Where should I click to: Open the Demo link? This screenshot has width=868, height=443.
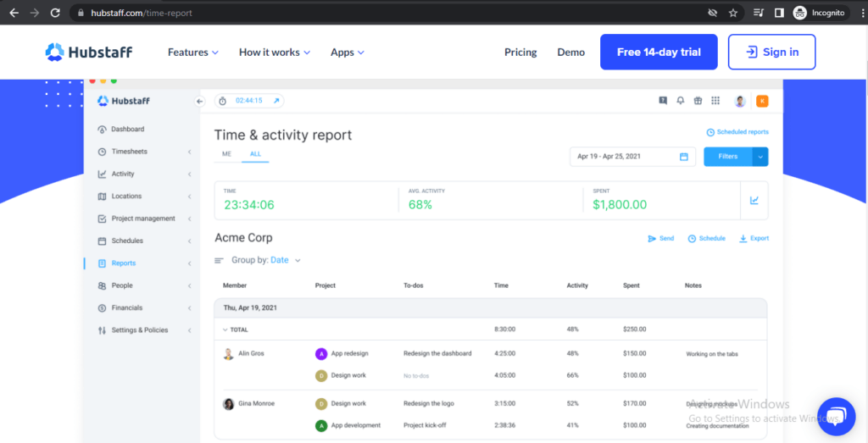[570, 53]
